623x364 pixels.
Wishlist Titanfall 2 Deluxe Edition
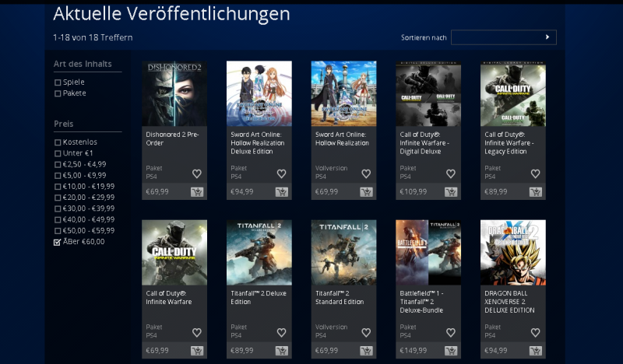click(281, 332)
